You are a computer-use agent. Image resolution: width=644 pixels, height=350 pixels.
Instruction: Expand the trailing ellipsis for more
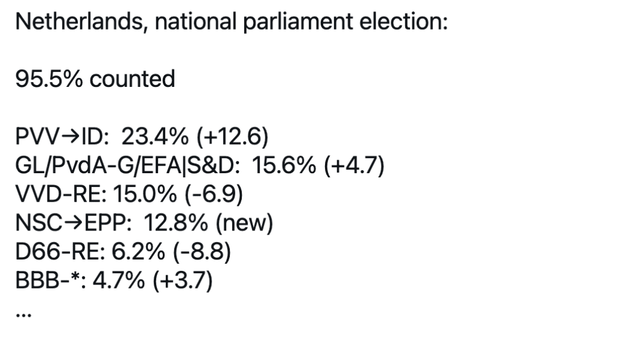click(x=24, y=314)
